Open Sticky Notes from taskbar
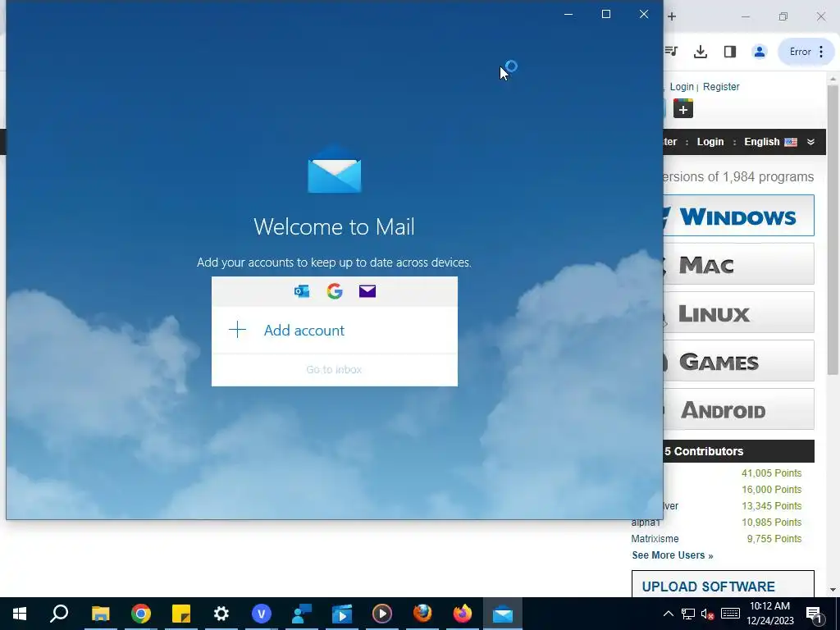840x630 pixels. click(x=181, y=614)
